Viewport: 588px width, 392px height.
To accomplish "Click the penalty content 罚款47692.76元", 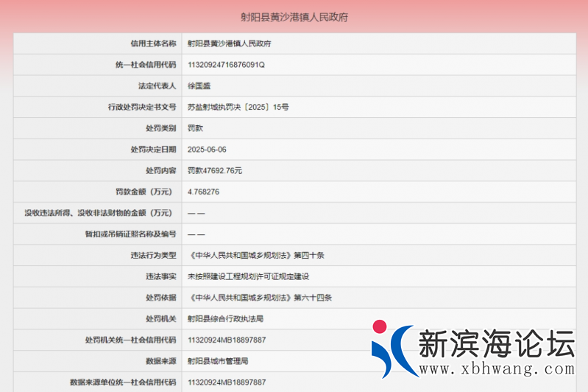I will (x=215, y=170).
